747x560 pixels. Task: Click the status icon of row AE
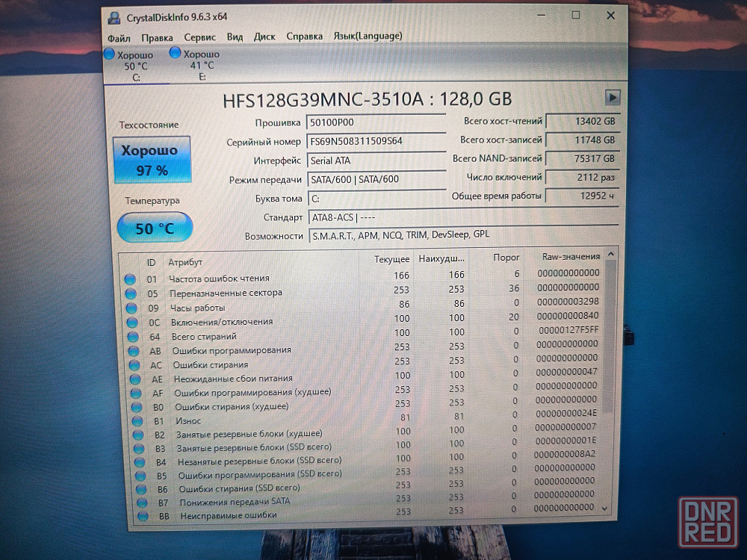coord(135,379)
